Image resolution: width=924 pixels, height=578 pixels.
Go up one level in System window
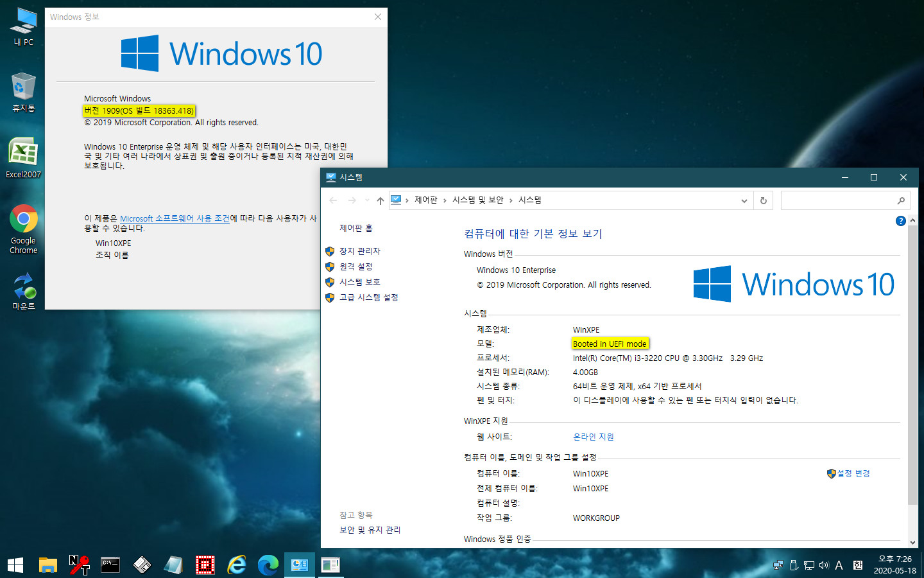(381, 200)
